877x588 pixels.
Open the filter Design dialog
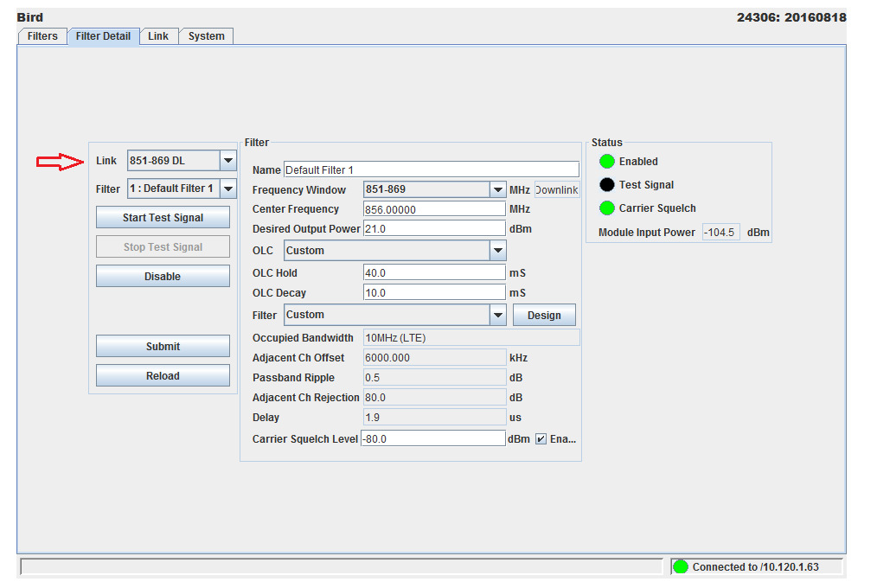point(544,316)
